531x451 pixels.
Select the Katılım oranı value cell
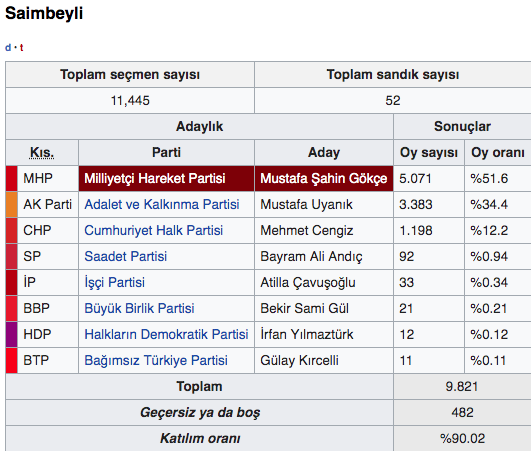(463, 438)
